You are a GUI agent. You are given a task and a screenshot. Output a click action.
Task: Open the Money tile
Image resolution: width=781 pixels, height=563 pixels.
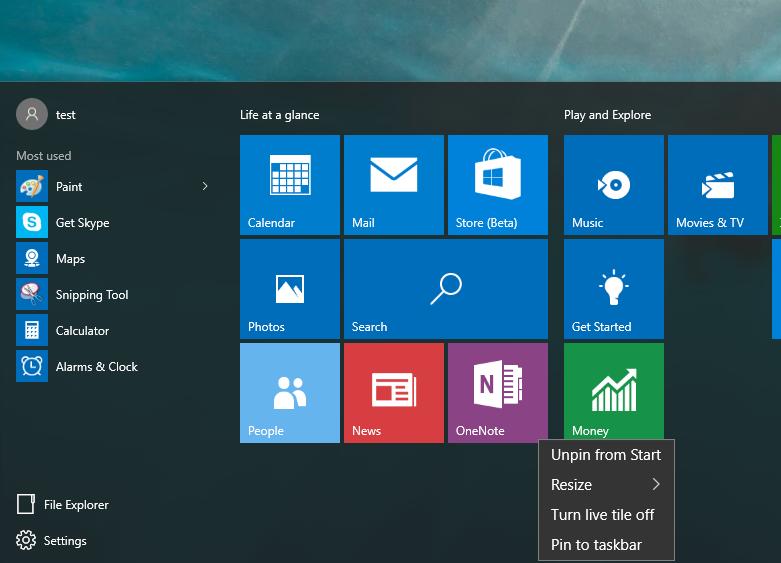(614, 391)
